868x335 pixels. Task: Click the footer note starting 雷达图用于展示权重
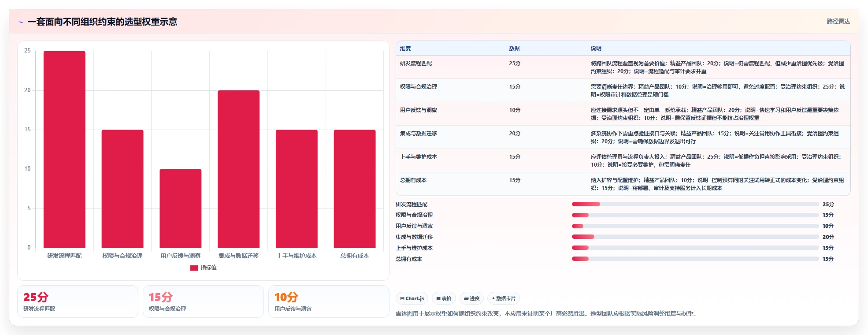[x=547, y=314]
